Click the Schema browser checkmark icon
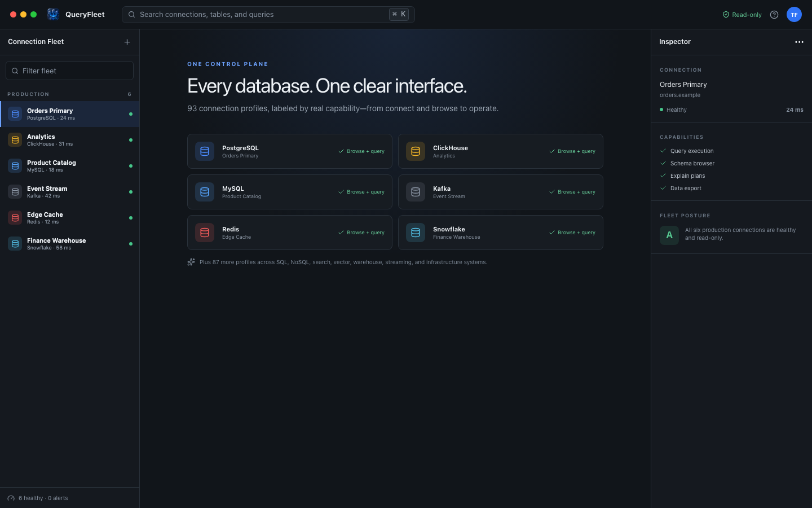 tap(663, 163)
